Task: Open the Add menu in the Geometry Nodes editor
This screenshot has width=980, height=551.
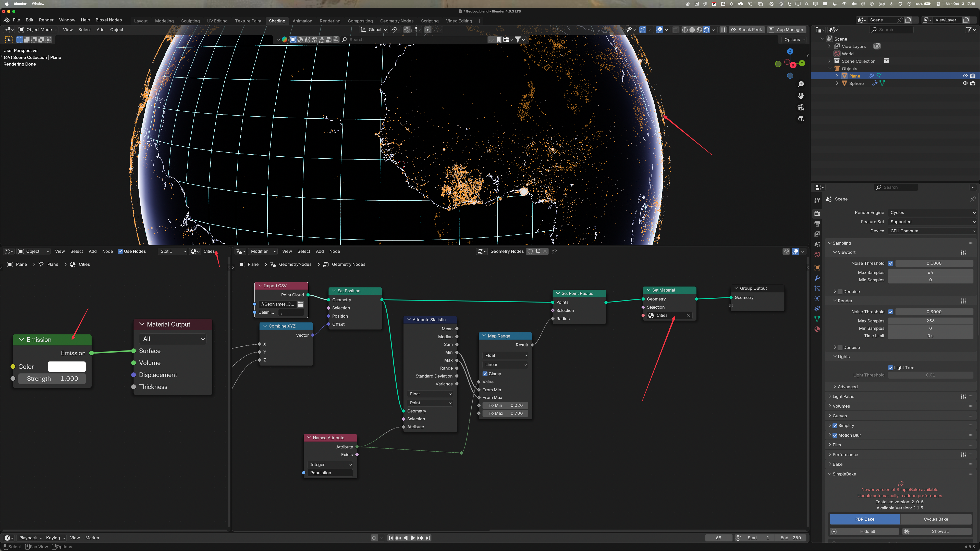Action: point(320,251)
